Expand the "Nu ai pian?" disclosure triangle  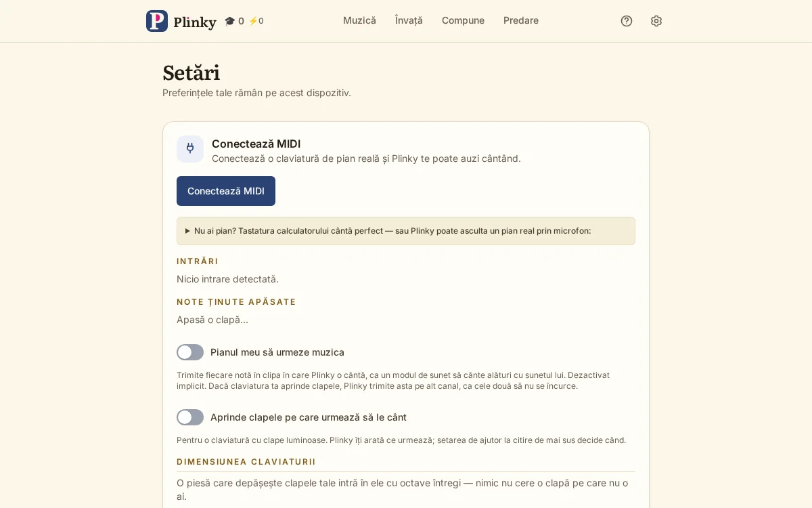(x=187, y=231)
